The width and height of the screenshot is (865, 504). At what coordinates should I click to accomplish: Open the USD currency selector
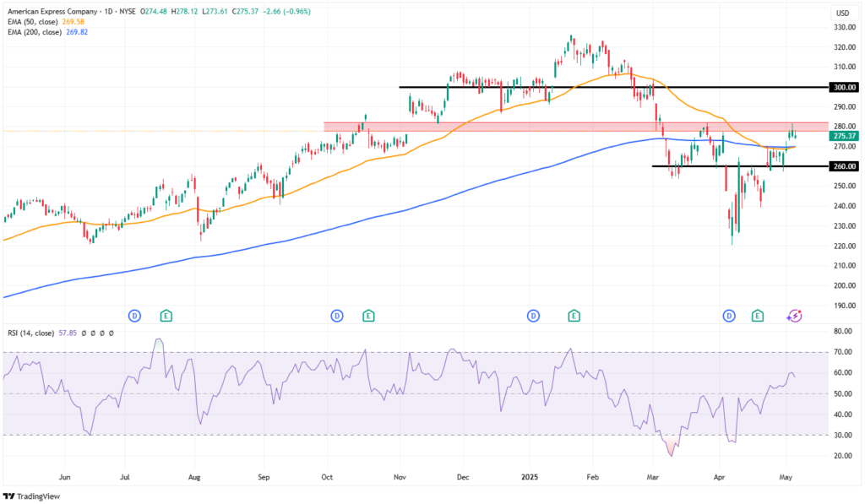842,14
